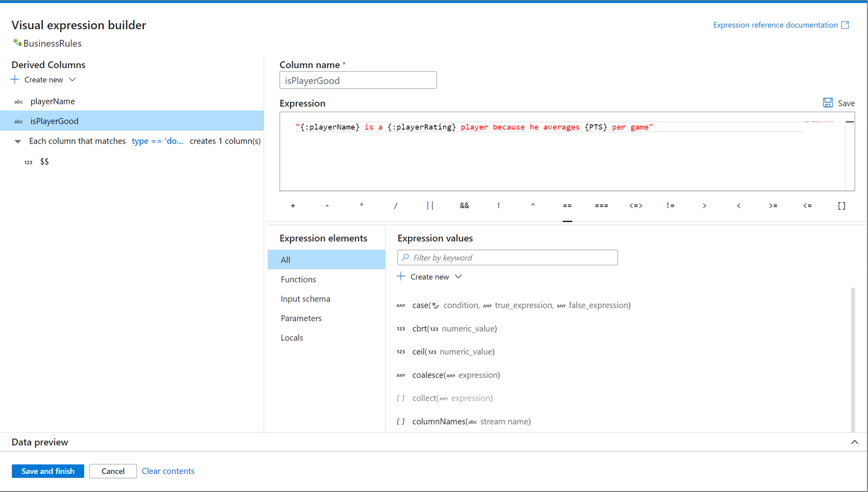Click the BusinessRules data flow icon

pyautogui.click(x=17, y=43)
